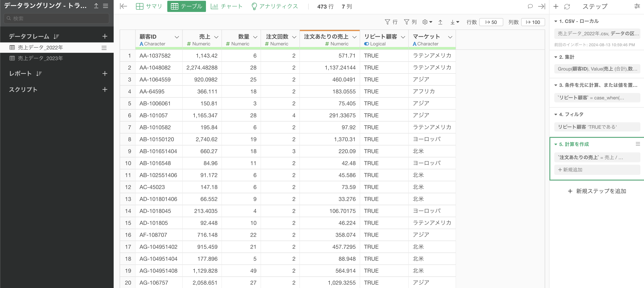Collapse the left sidebar arrow icon

[x=123, y=6]
